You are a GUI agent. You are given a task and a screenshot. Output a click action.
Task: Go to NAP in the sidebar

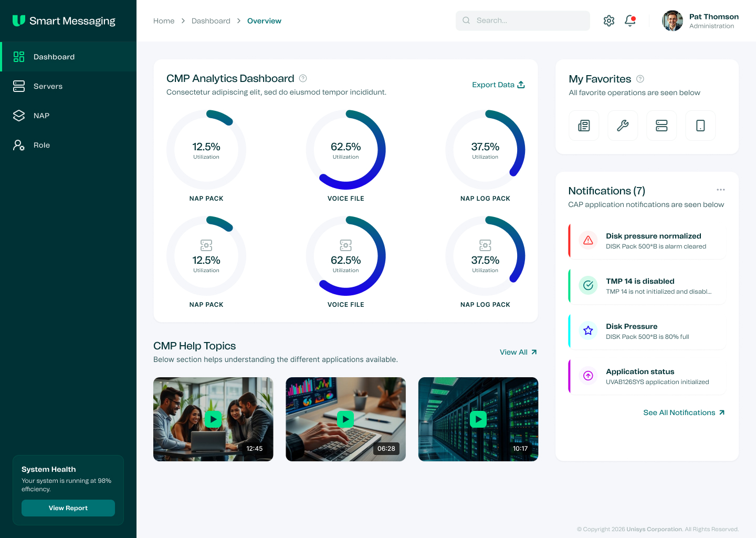click(x=41, y=116)
